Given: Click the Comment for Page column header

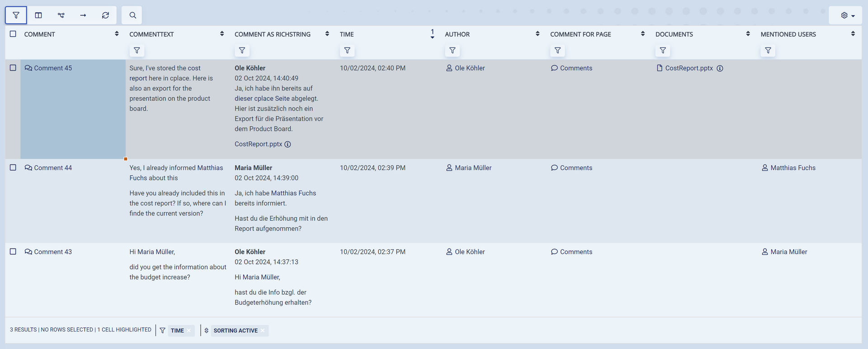Looking at the screenshot, I should [x=580, y=34].
